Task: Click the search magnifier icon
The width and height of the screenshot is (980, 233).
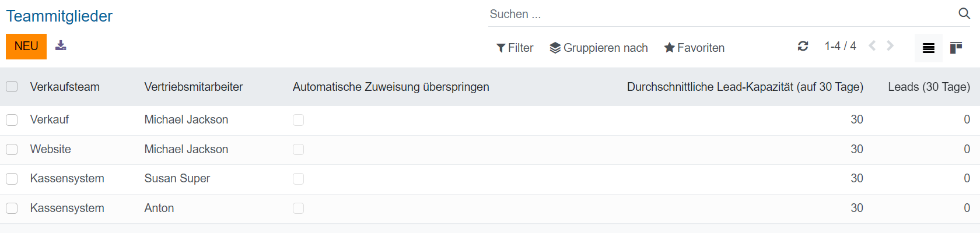Action: click(964, 13)
